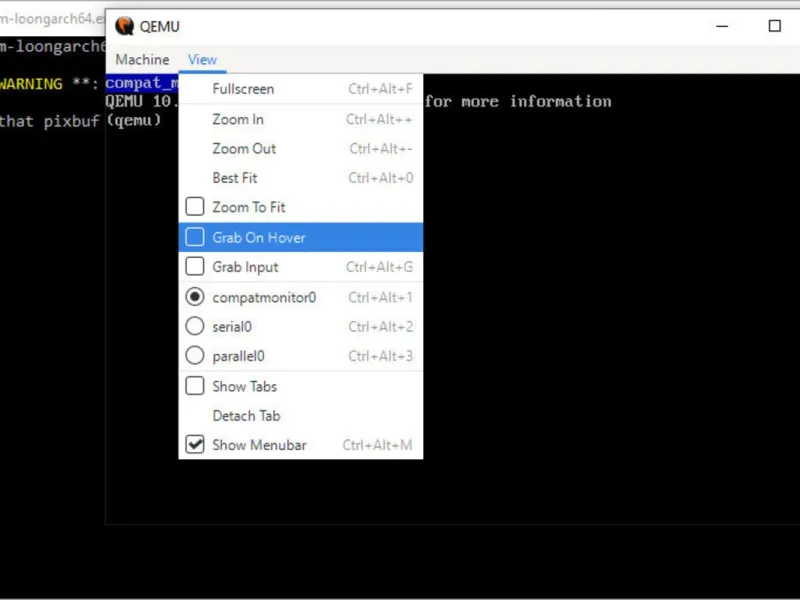
Task: Select Zoom In menu entry
Action: (x=301, y=119)
